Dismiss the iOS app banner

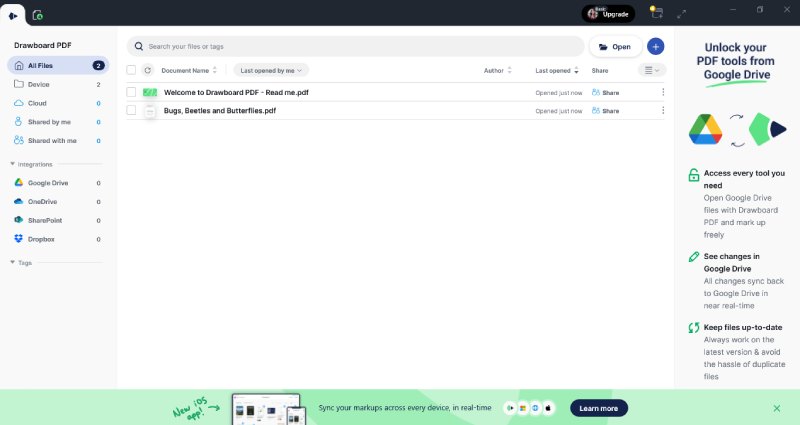(x=777, y=408)
